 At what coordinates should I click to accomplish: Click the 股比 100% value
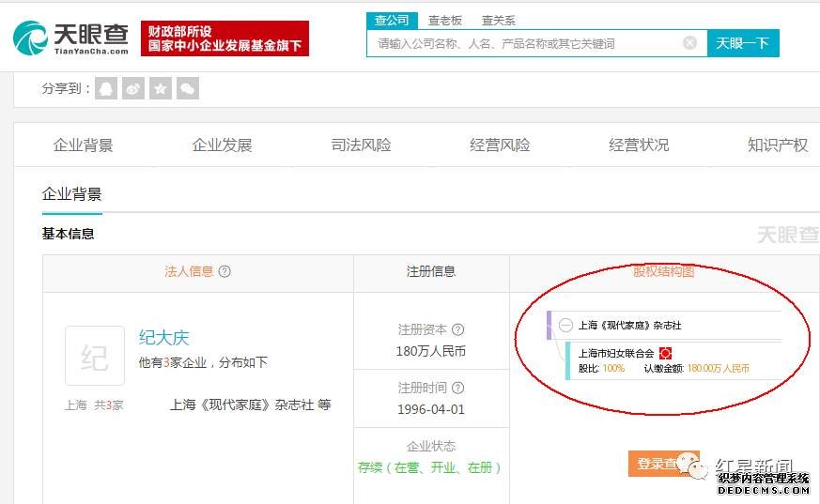[601, 369]
